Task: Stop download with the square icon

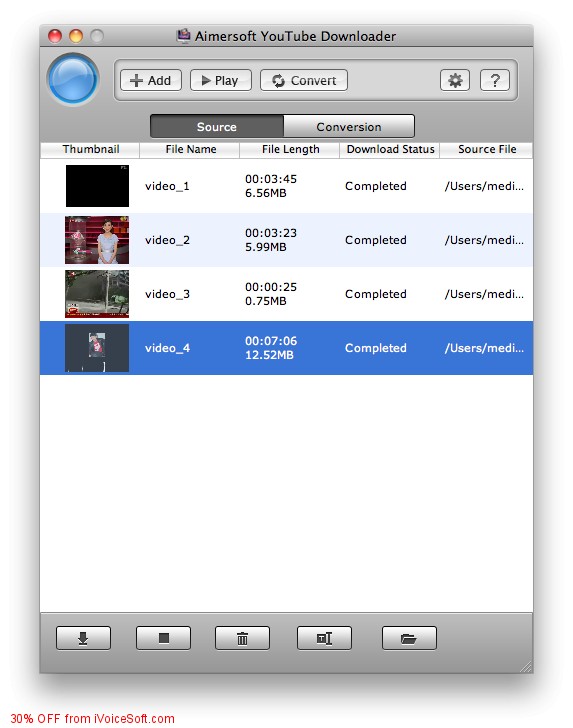Action: click(x=163, y=638)
